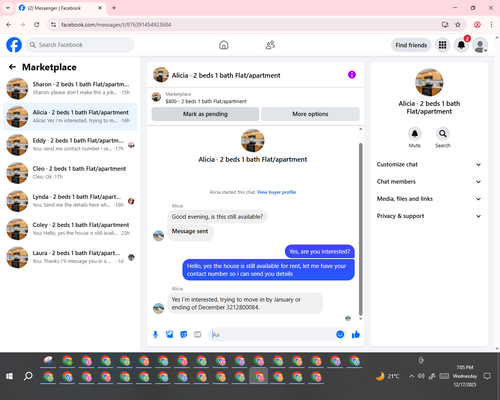Screen dimensions: 500x400
Task: Click the weather 21°C taskbar widget
Action: (387, 376)
